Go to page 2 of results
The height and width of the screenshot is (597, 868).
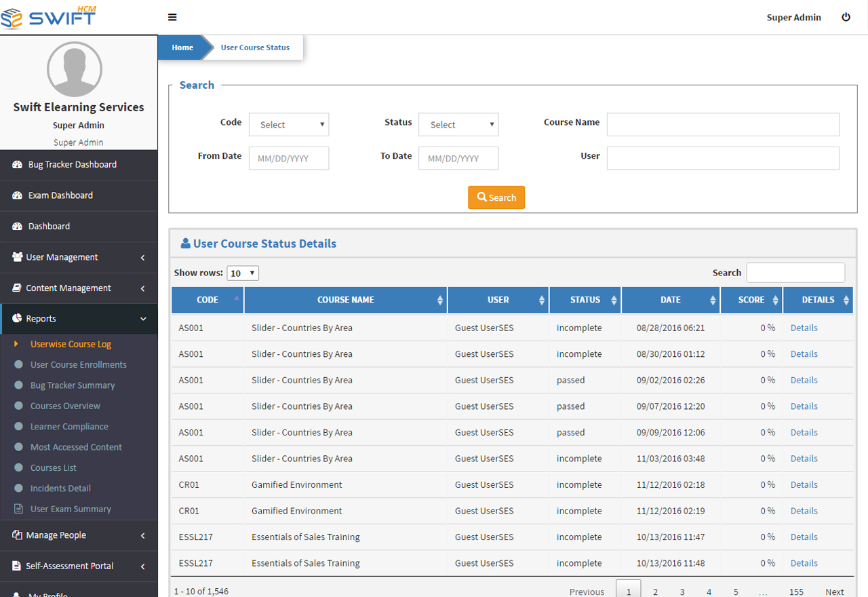655,592
